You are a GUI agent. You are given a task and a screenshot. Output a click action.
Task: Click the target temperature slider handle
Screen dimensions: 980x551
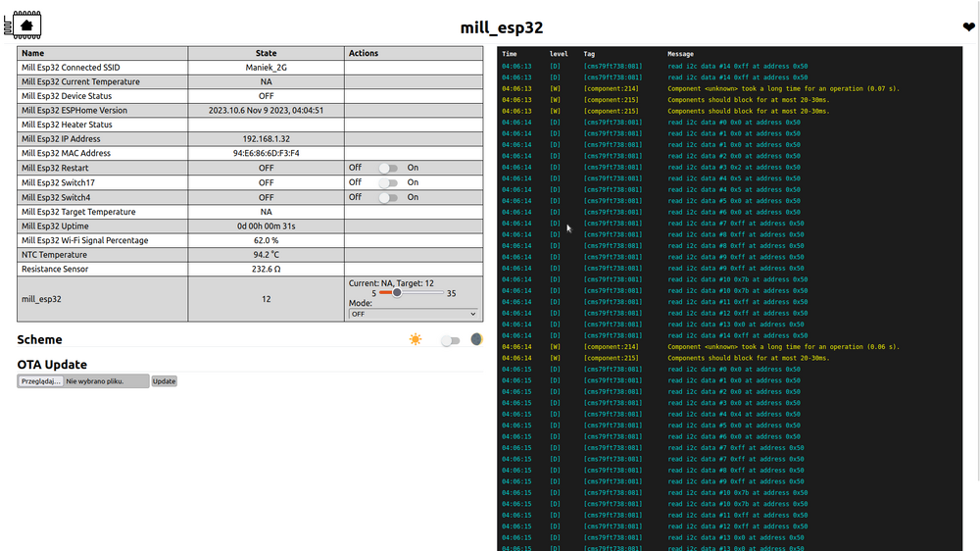[397, 292]
